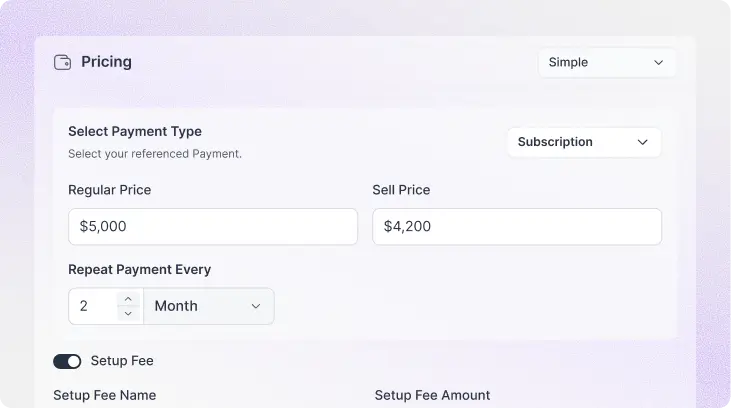731x408 pixels.
Task: Decrease the repeat payment interval with down arrow
Action: (128, 313)
